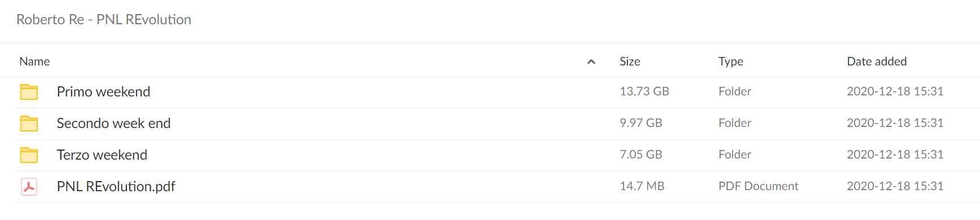Select the 14.7 MB size cell
980x220 pixels.
tap(642, 186)
